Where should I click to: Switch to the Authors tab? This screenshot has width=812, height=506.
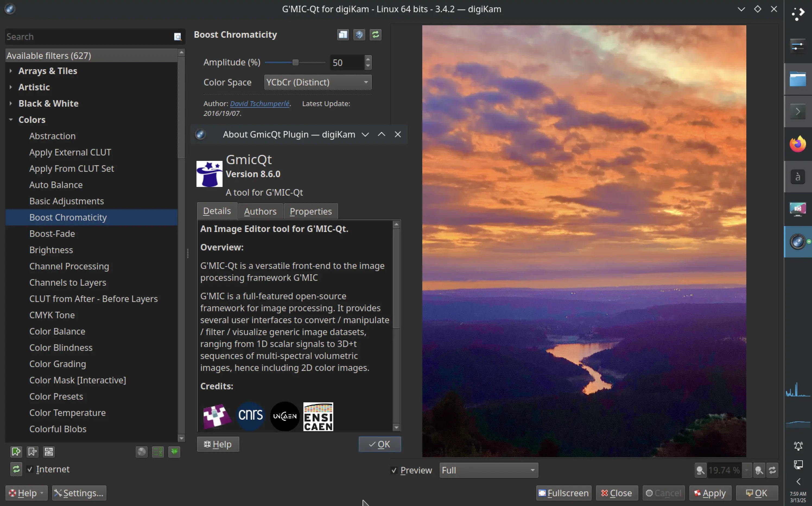click(260, 212)
